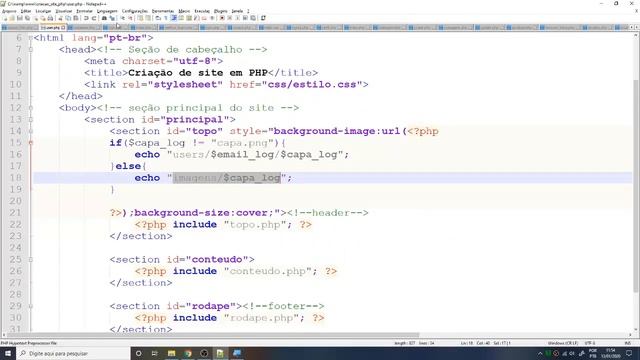This screenshot has height=360, width=640.
Task: Run macro multiple times from toolbar
Action: [245, 18]
